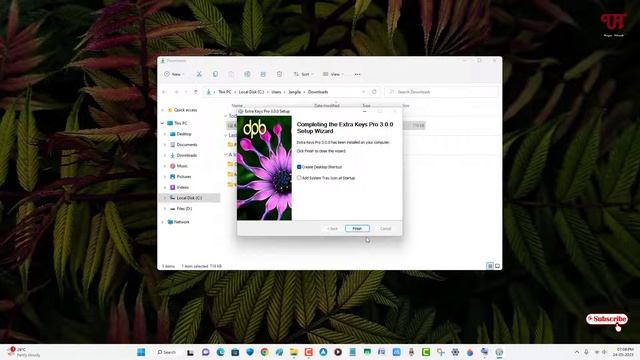
Task: Click the Delete trash icon in Explorer toolbar
Action: pos(279,74)
